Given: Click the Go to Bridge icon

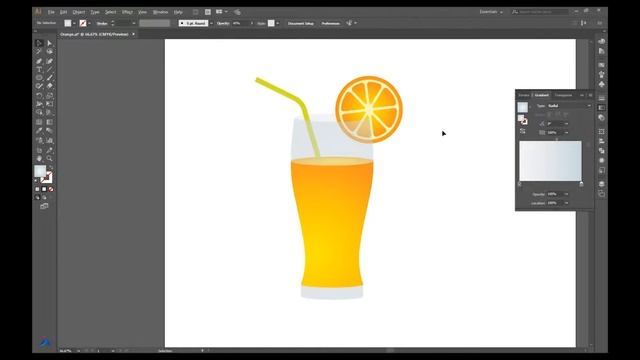Looking at the screenshot, I should pyautogui.click(x=196, y=12).
